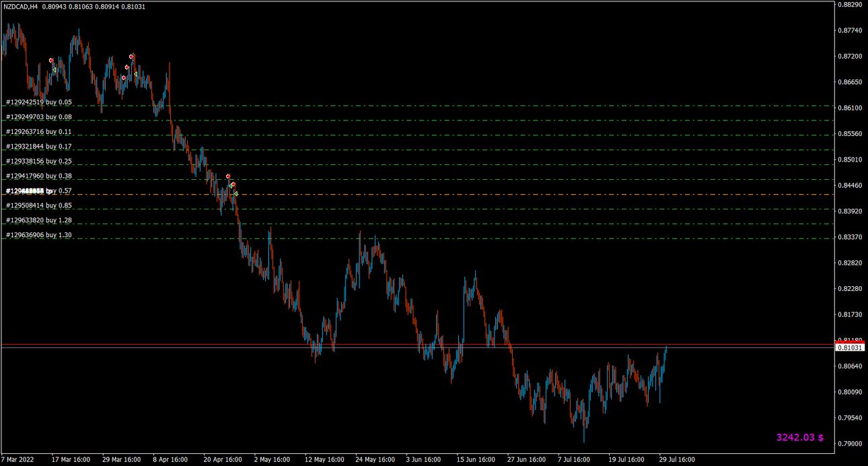Click the 29 Mar 16:00 time label
Screen dimensions: 868x466
pyautogui.click(x=122, y=460)
